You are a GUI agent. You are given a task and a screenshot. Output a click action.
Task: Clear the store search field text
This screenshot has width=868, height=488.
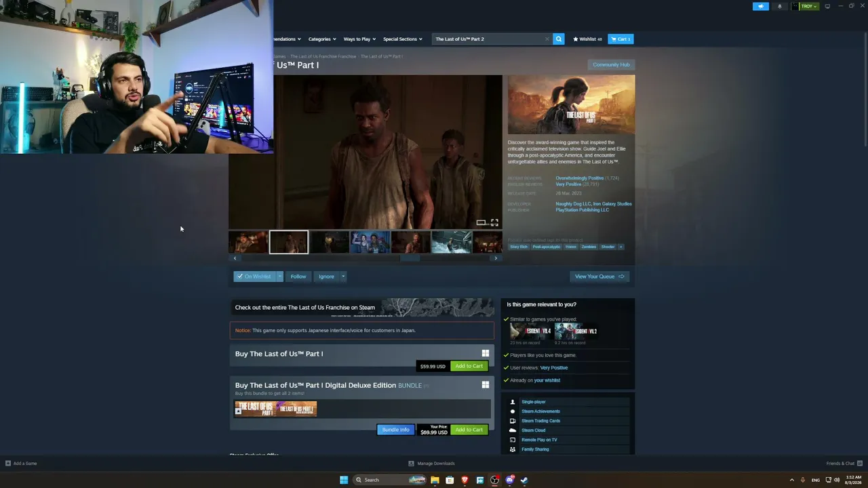tap(547, 39)
